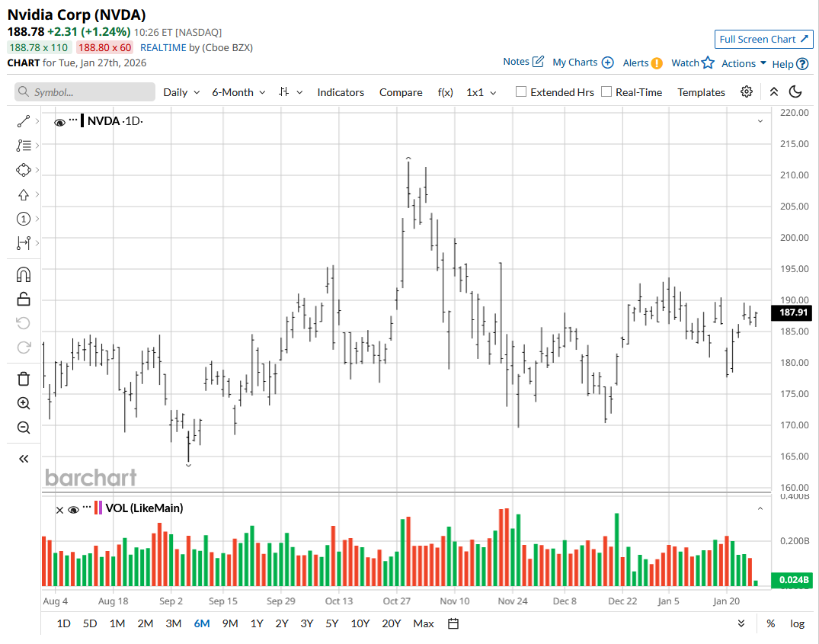819x644 pixels.
Task: Select the Max time range
Action: (x=423, y=623)
